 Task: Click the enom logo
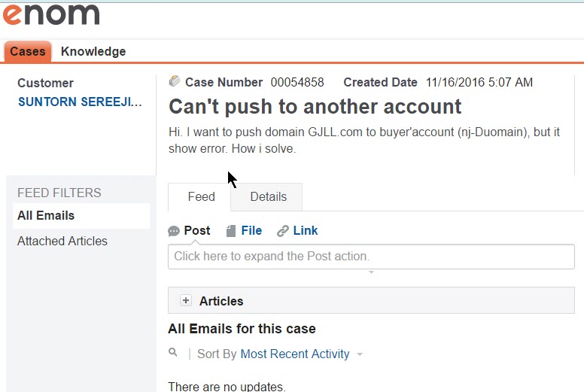coord(51,14)
